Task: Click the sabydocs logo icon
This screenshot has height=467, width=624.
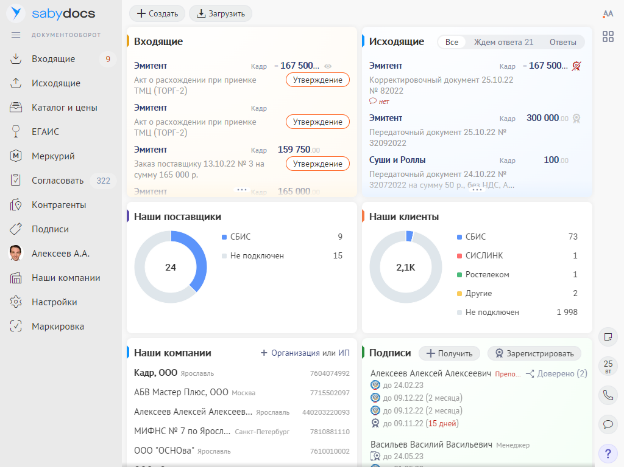Action: point(16,13)
